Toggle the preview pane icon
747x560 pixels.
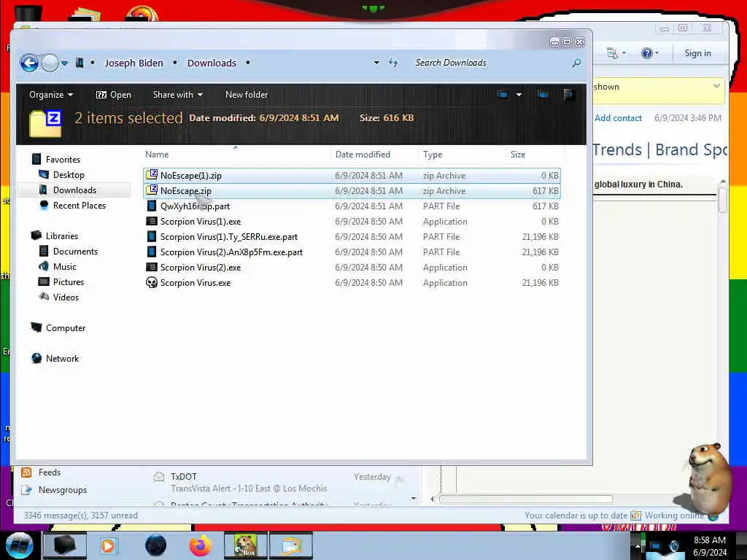point(543,95)
